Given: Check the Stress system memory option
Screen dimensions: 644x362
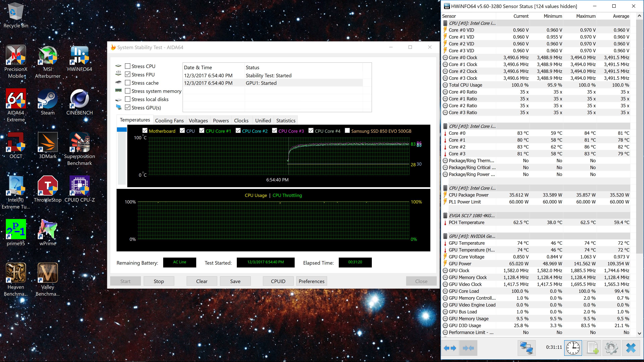Looking at the screenshot, I should click(127, 91).
